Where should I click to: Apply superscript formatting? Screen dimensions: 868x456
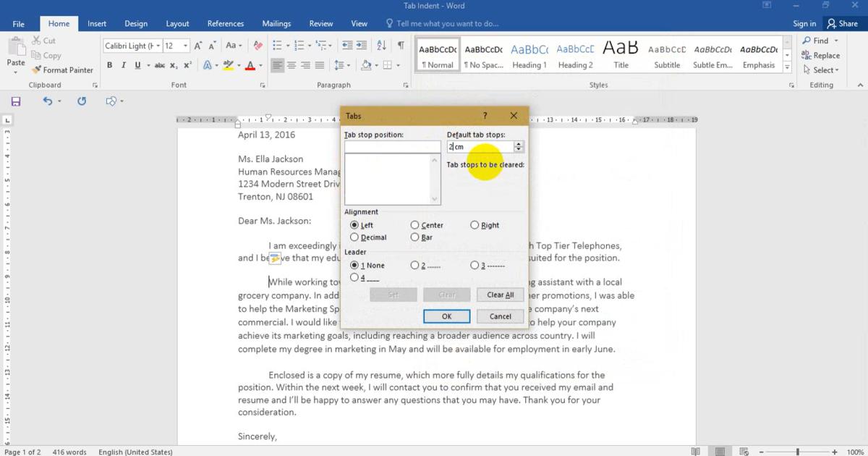[187, 65]
